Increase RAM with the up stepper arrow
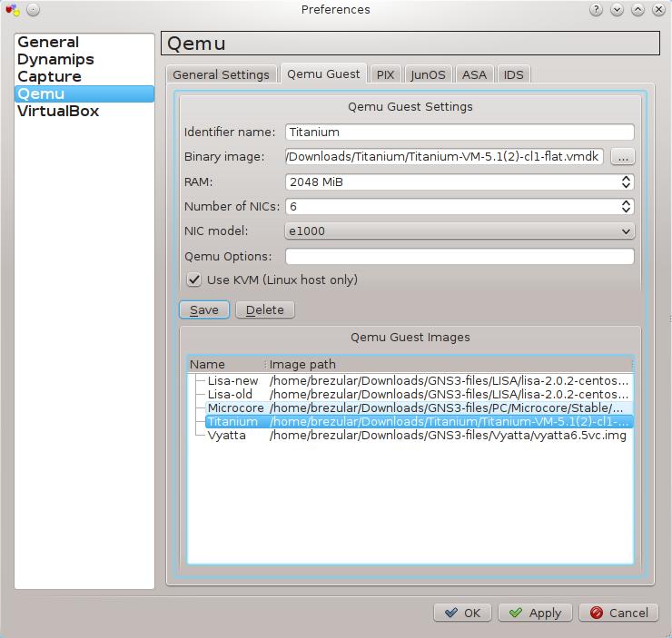This screenshot has height=638, width=672. click(x=626, y=178)
